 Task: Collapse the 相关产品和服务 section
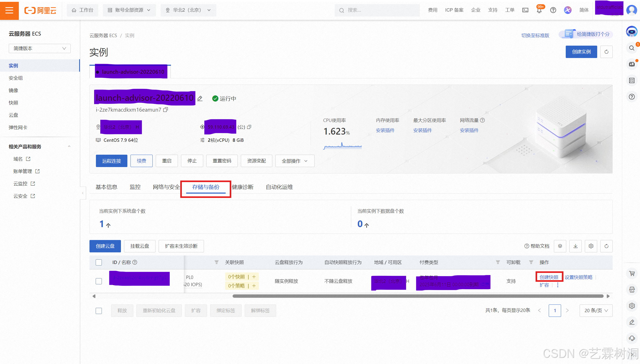[69, 147]
